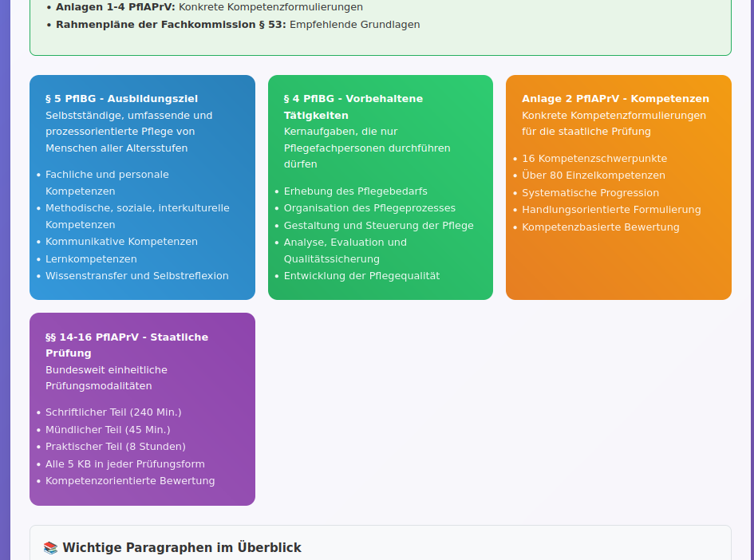Click Wissenstransfer und Selbstreflexion list item
Viewport: 754px width, 560px height.
point(136,276)
